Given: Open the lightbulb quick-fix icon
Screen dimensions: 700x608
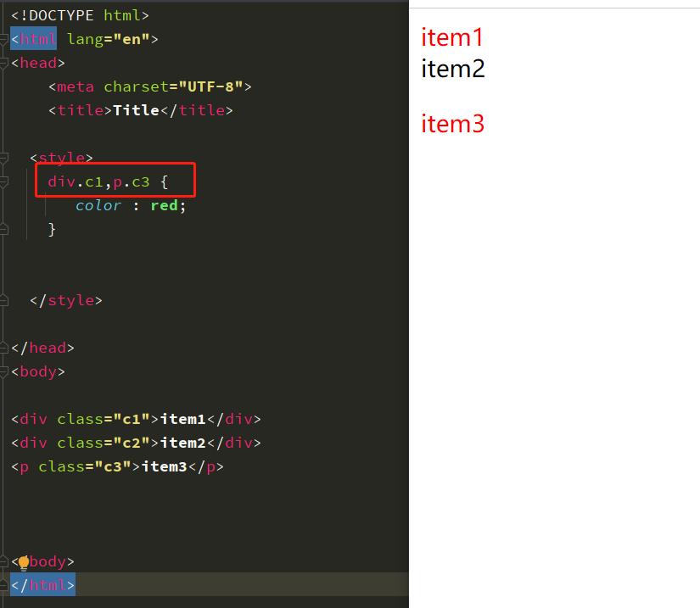Looking at the screenshot, I should click(24, 563).
